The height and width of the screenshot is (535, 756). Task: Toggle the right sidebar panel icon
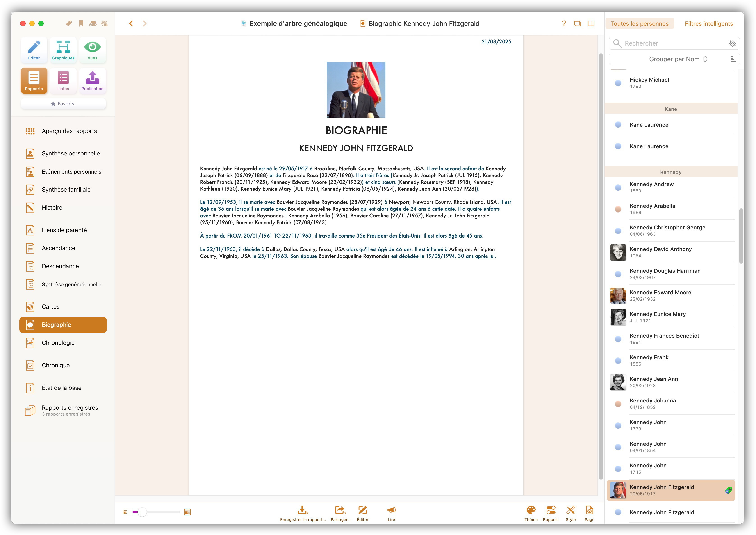pyautogui.click(x=591, y=23)
